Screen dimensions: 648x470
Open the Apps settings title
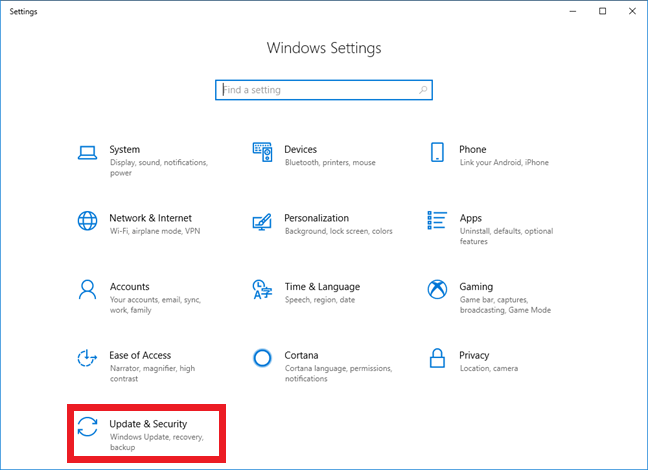[471, 218]
